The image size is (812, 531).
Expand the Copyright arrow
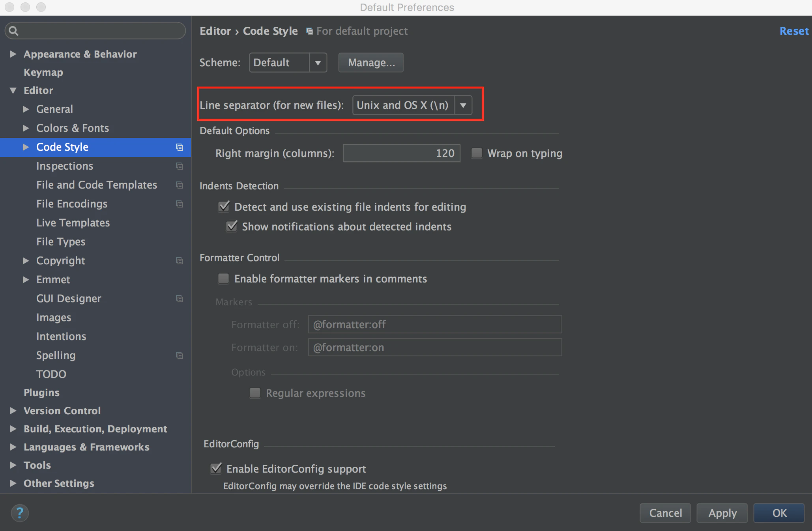click(x=26, y=261)
